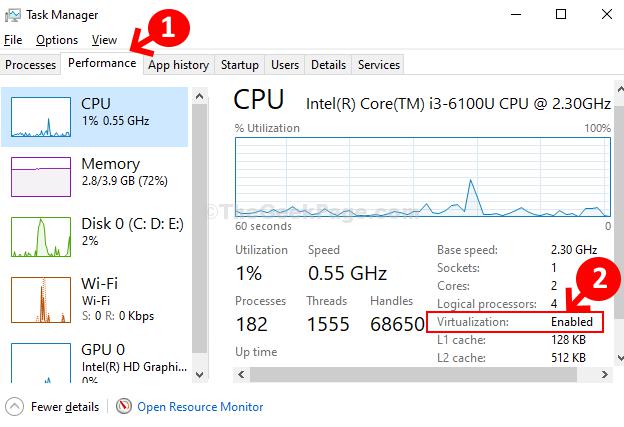The height and width of the screenshot is (427, 624).
Task: Switch to the Startup tab
Action: [240, 64]
